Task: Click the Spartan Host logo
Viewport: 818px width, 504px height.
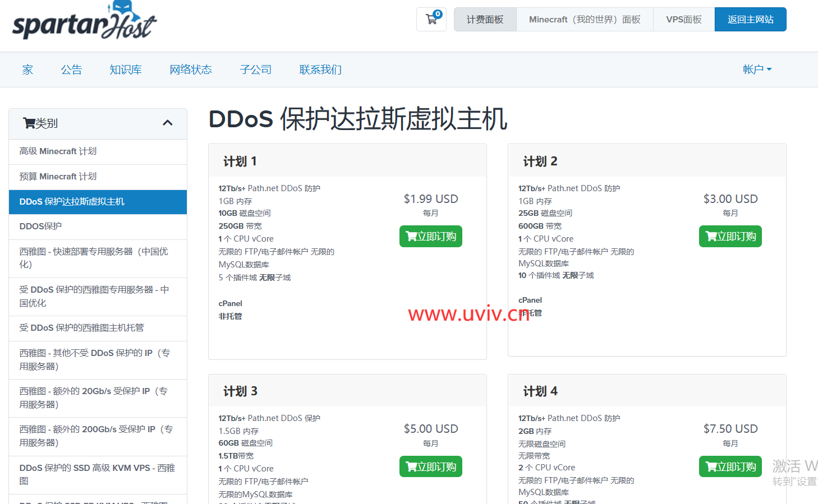Action: coord(84,22)
